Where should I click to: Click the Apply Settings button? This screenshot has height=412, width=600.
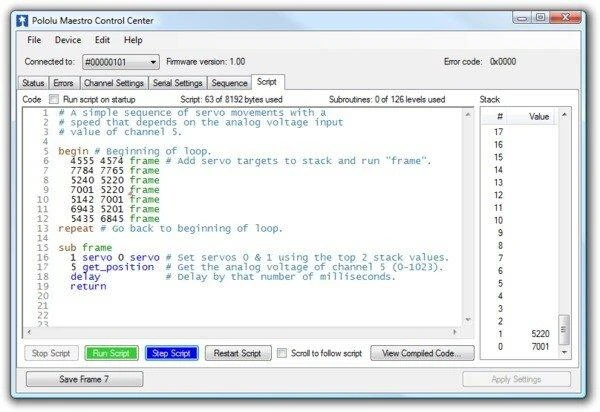516,379
